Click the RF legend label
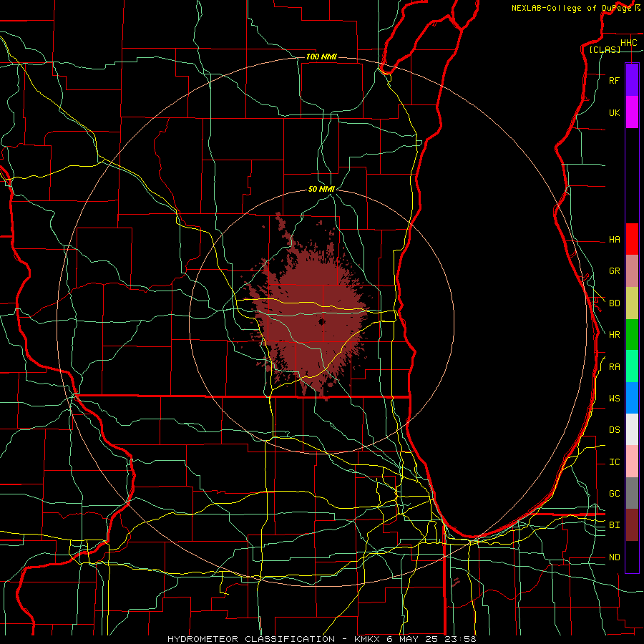 [614, 81]
